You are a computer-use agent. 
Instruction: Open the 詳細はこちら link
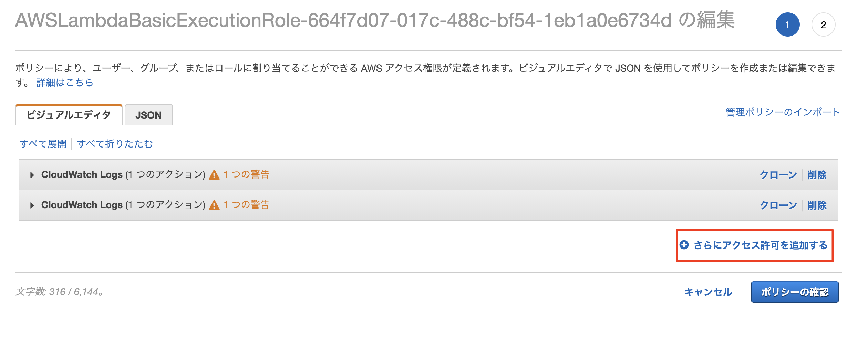coord(65,82)
